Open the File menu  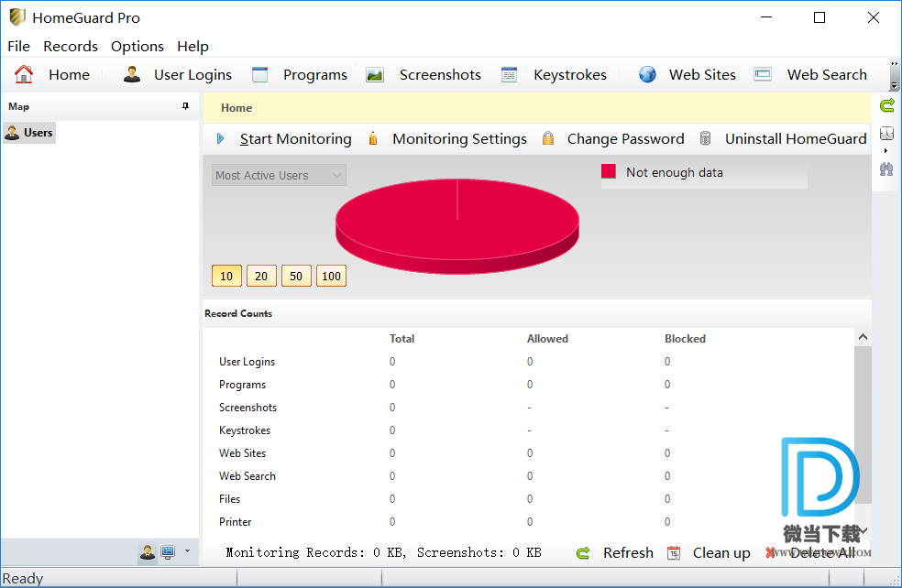point(18,47)
